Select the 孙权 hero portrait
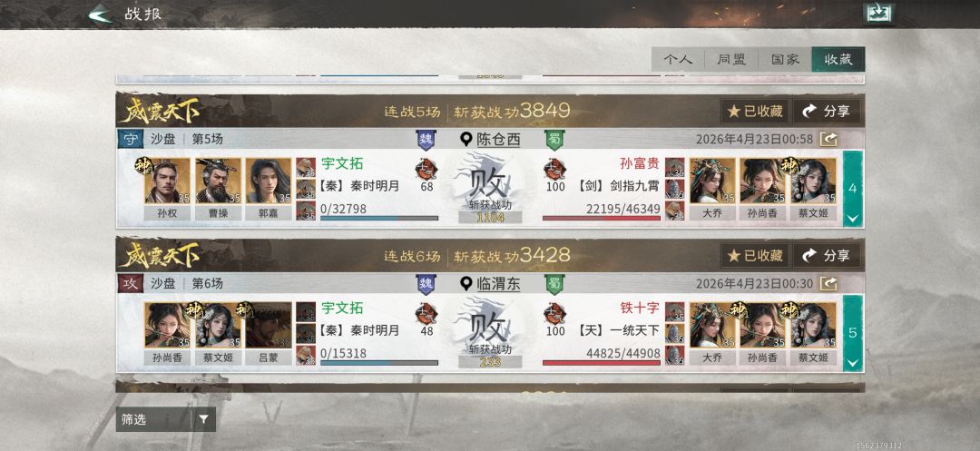 click(167, 181)
